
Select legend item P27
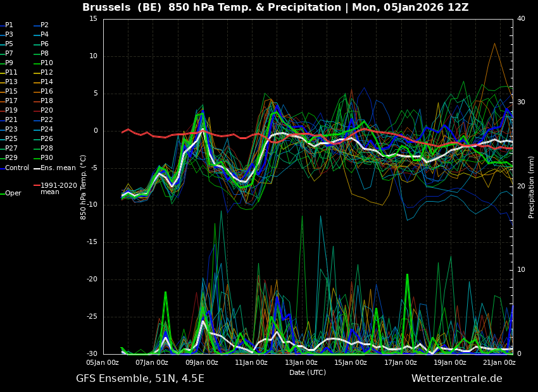[x=9, y=149]
